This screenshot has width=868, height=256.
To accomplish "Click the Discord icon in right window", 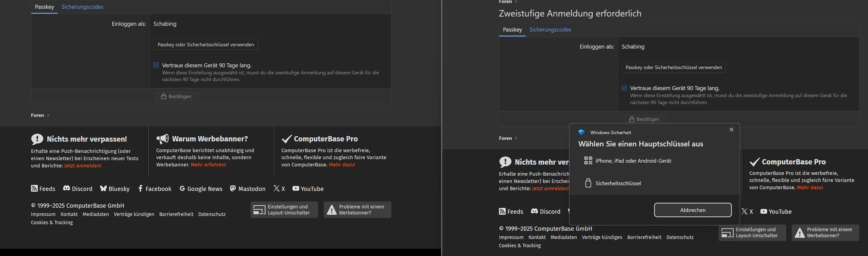I will pyautogui.click(x=534, y=211).
